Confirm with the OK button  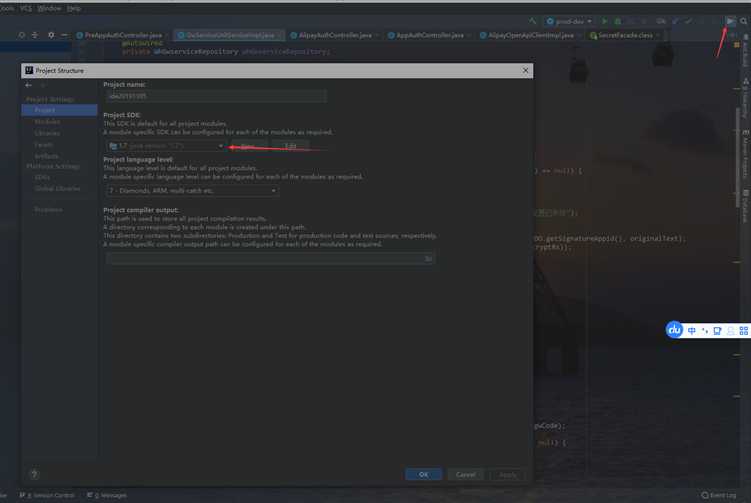(423, 474)
